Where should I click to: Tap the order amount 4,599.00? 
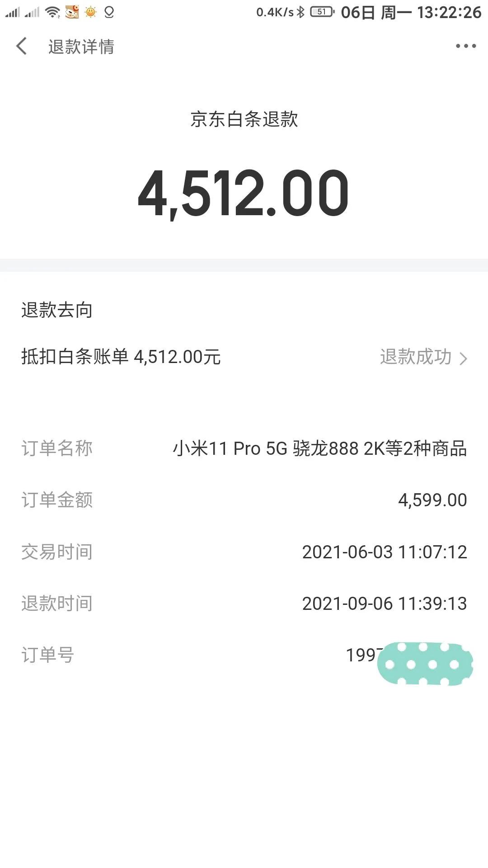432,500
